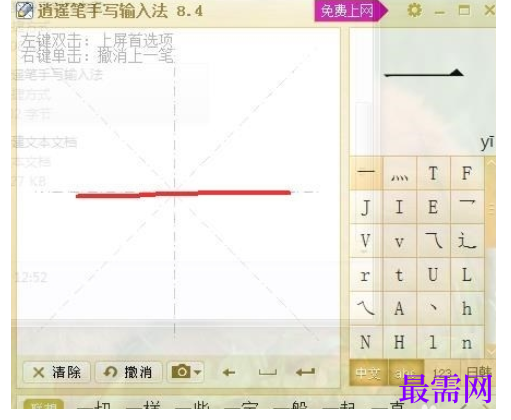Click the candidate list scroll-down arrow
The image size is (511, 420).
coord(491,352)
